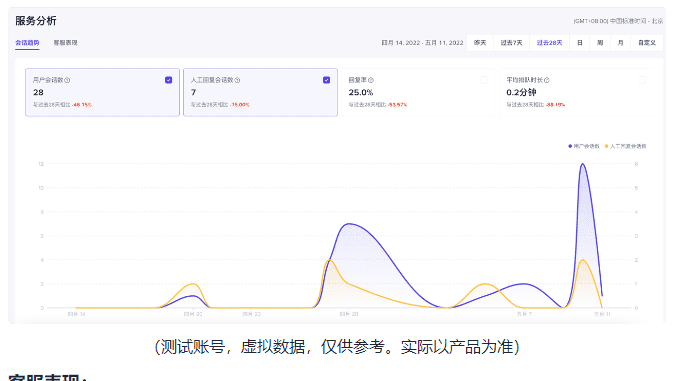Choose the 自定义 custom range option

[x=647, y=43]
